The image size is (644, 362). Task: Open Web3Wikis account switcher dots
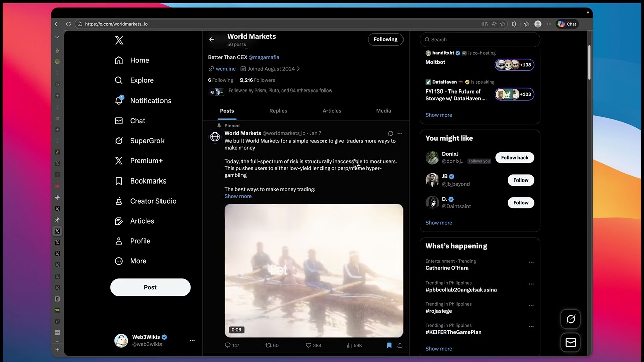click(192, 340)
